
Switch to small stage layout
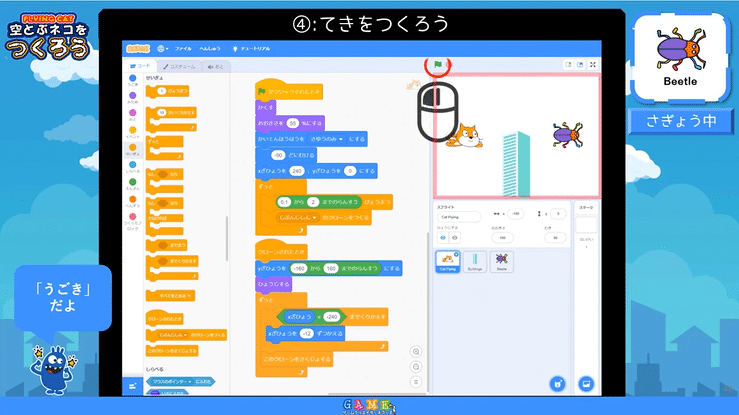568,65
